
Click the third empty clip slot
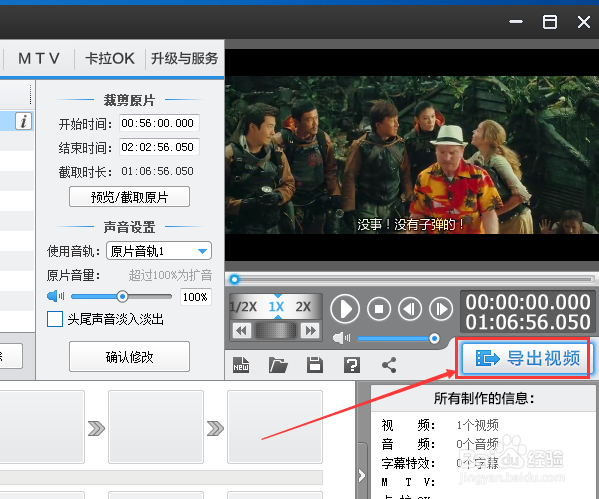[x=275, y=427]
